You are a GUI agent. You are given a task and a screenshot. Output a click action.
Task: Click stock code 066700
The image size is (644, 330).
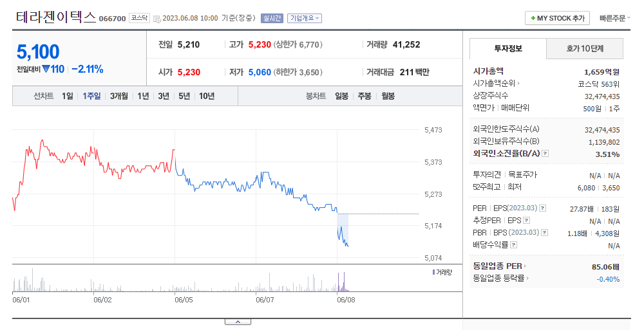click(112, 19)
